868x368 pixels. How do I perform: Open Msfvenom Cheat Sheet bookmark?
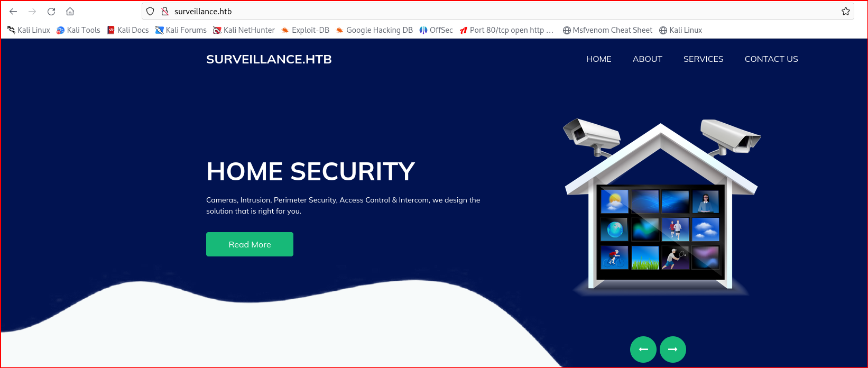607,30
